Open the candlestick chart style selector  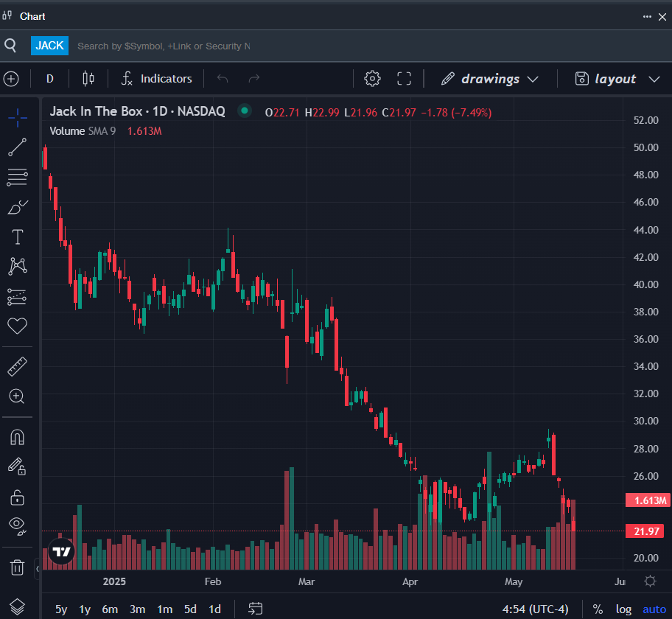coord(88,78)
